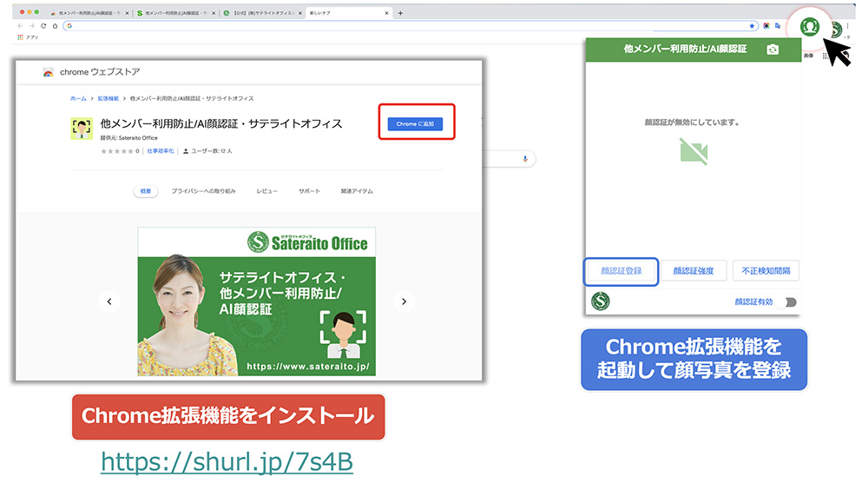The height and width of the screenshot is (490, 868).
Task: Open the Chrome three-dot menu
Action: pyautogui.click(x=847, y=25)
